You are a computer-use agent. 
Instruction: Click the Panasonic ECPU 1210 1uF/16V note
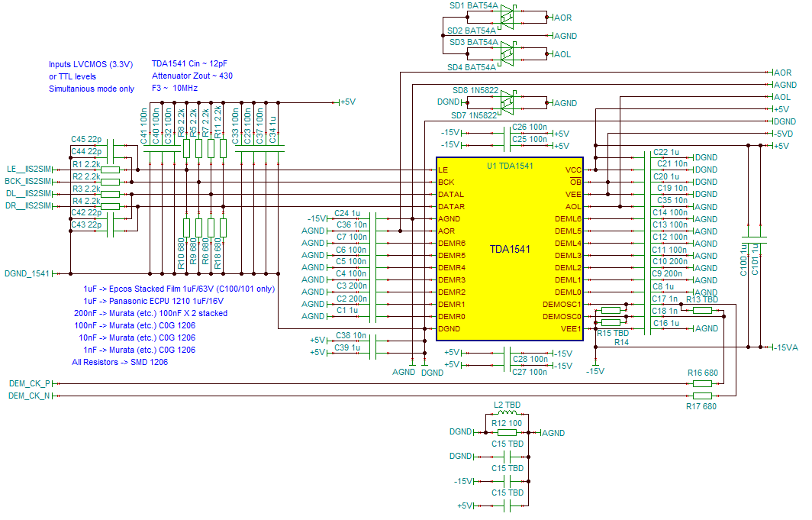(154, 301)
